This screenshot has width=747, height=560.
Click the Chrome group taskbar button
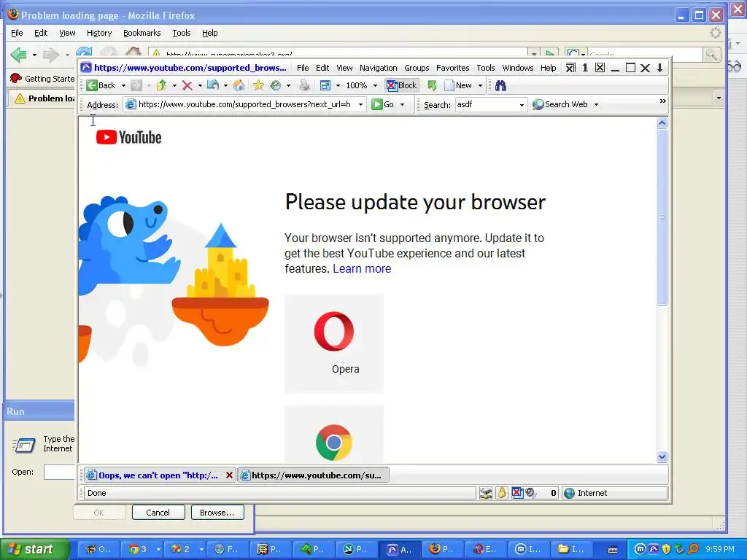(x=143, y=549)
